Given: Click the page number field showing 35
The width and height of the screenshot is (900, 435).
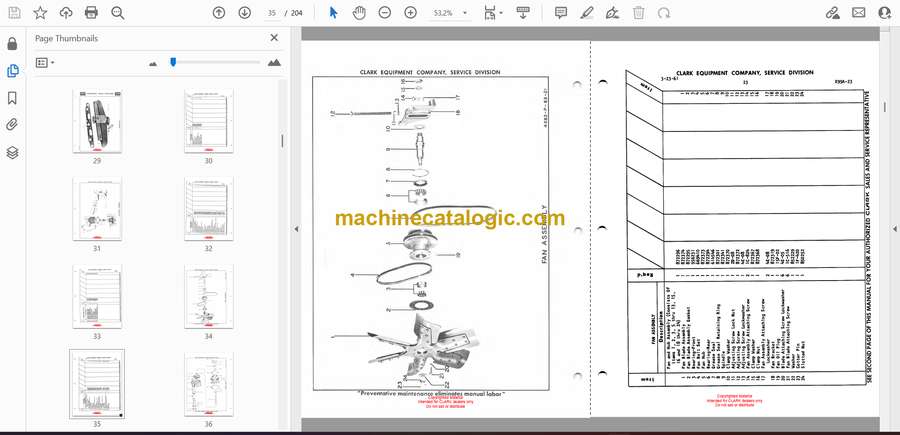Looking at the screenshot, I should tap(273, 13).
